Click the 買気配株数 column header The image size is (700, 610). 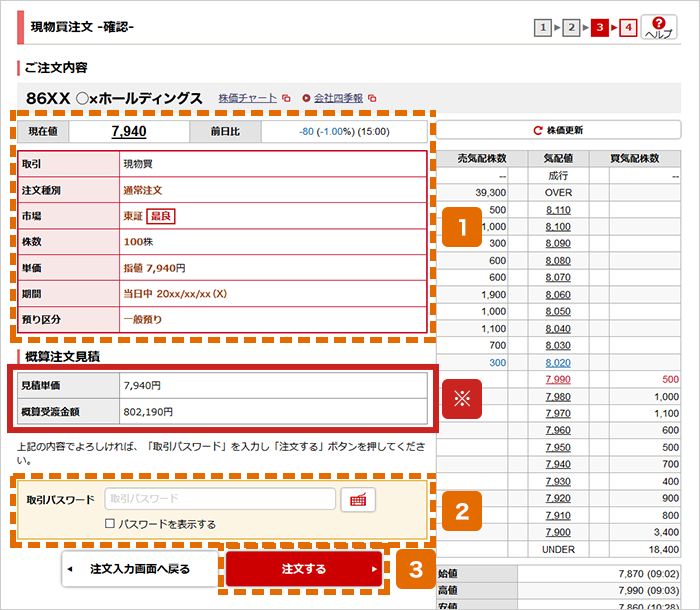[x=635, y=159]
